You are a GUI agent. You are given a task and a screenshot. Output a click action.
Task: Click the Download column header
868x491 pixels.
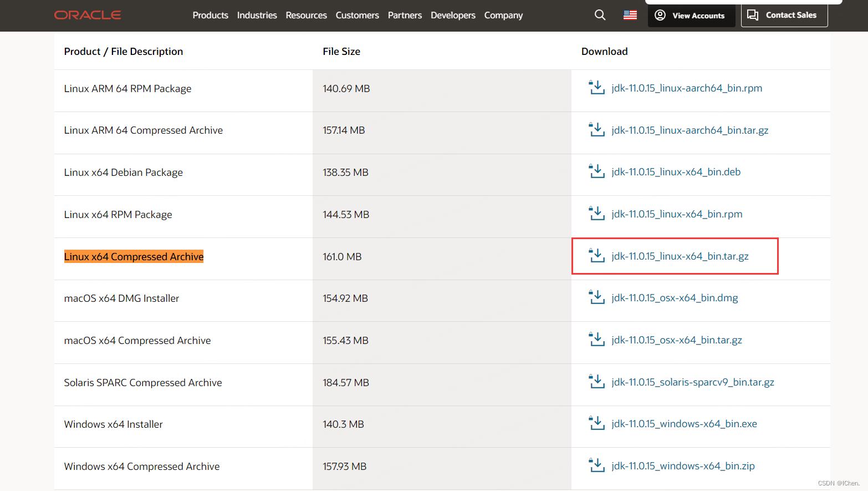click(x=605, y=52)
